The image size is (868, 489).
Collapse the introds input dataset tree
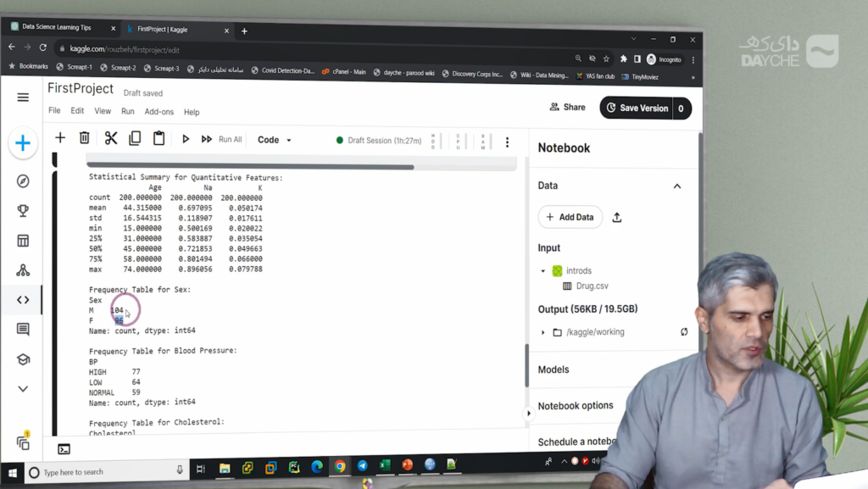click(543, 271)
